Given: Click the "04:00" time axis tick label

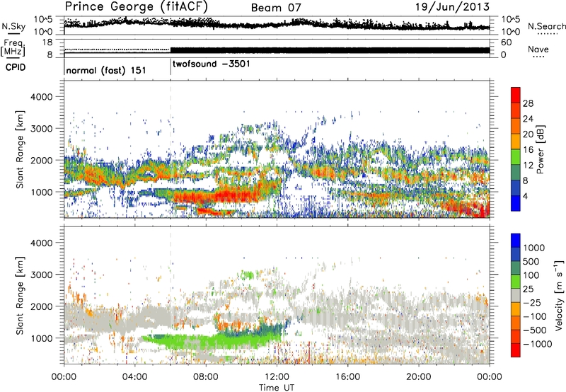Looking at the screenshot, I should pos(134,377).
